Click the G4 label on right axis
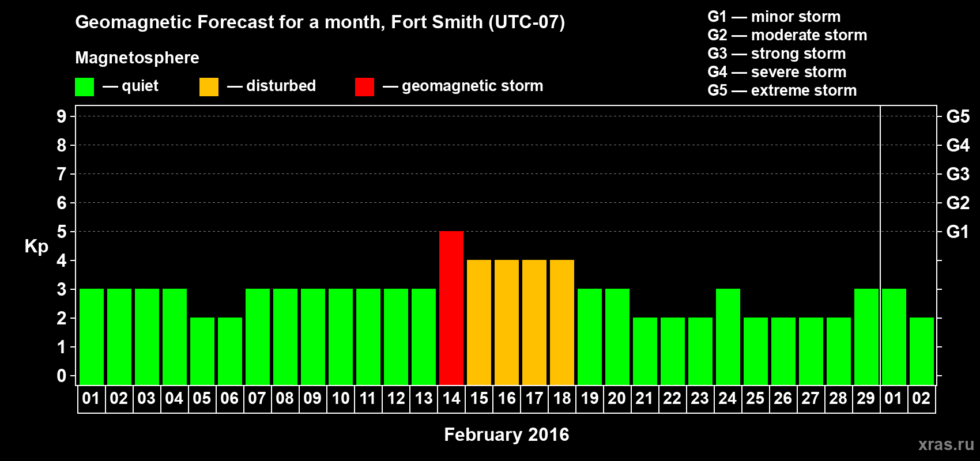The height and width of the screenshot is (461, 980). [x=958, y=145]
